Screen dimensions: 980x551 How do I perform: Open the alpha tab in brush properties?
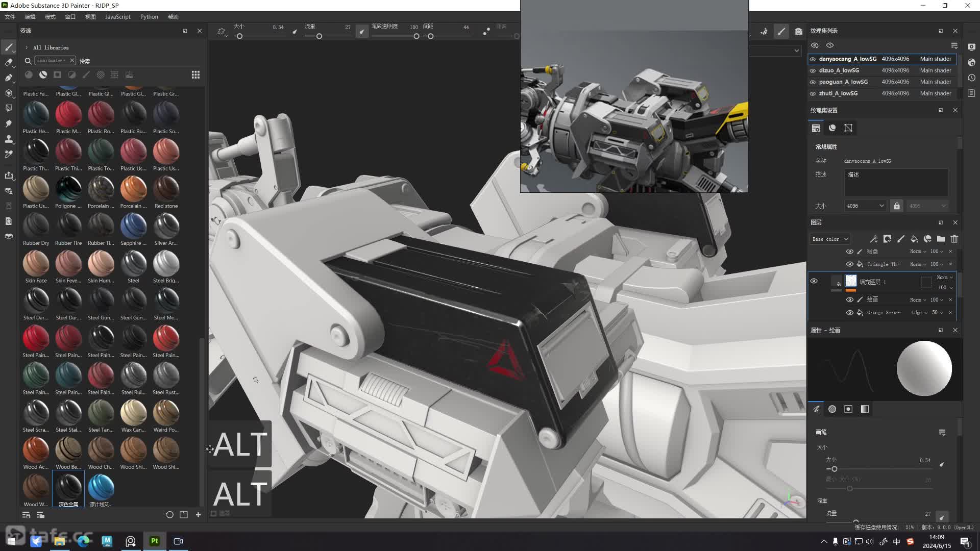pyautogui.click(x=832, y=409)
